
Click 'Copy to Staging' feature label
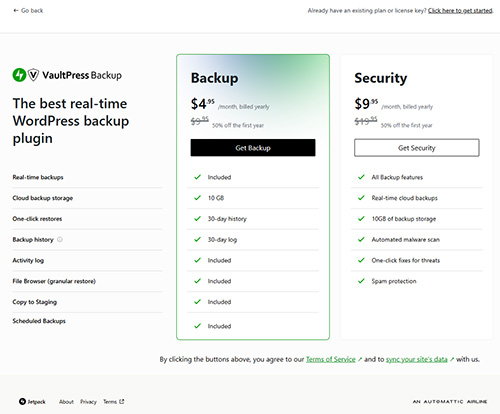click(x=35, y=302)
